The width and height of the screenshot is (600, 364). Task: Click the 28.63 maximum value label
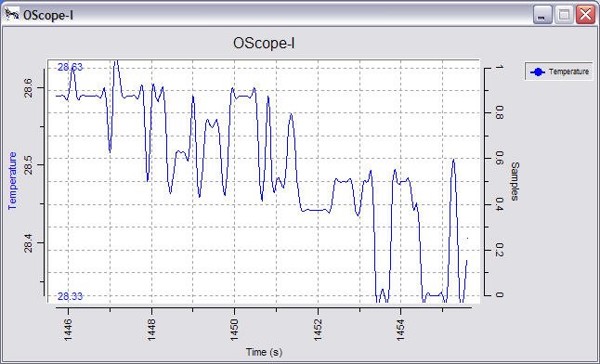70,68
